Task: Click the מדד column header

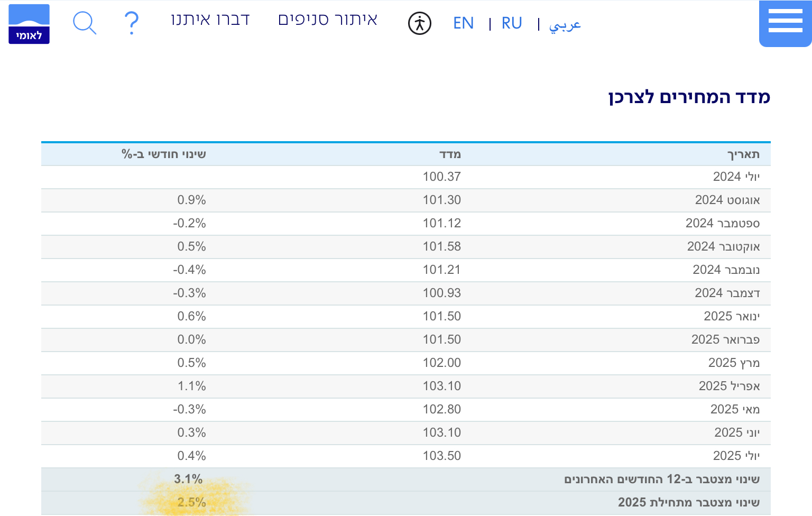Action: pos(450,154)
